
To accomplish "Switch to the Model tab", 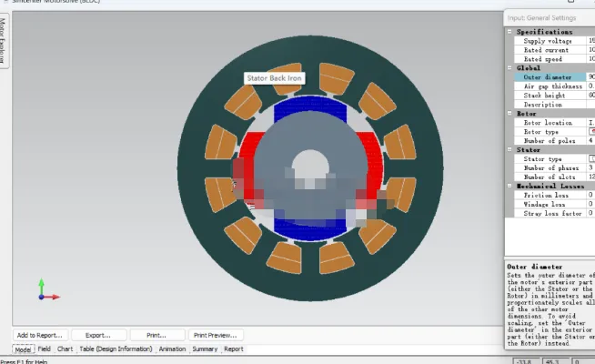I will tap(23, 349).
